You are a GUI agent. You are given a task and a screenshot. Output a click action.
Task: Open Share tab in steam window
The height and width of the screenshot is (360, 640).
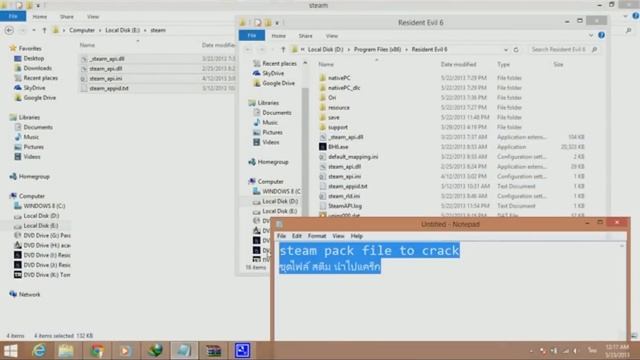[67, 17]
